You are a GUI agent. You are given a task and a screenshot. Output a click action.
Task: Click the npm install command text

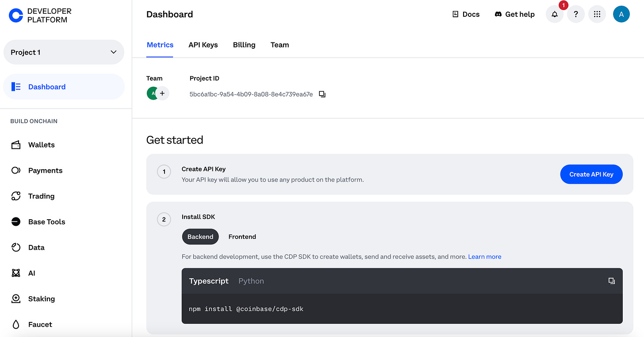click(246, 309)
